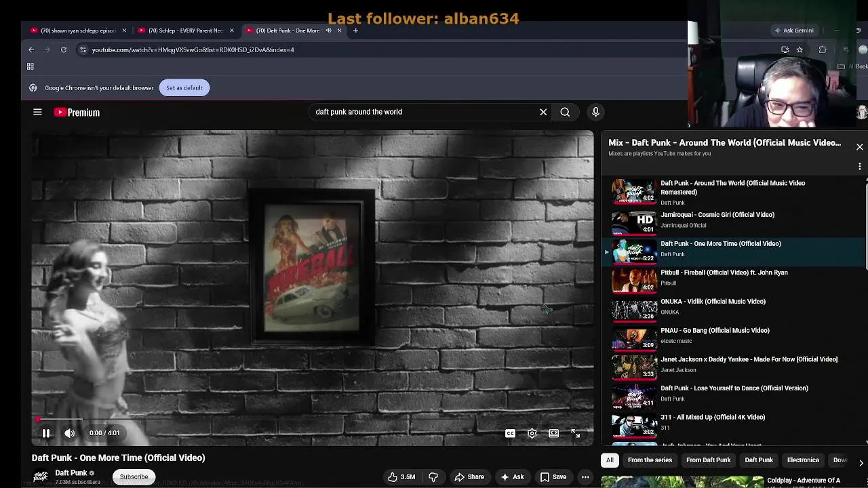868x488 pixels.
Task: Open the Chrome extensions puzzle icon
Action: click(823, 49)
